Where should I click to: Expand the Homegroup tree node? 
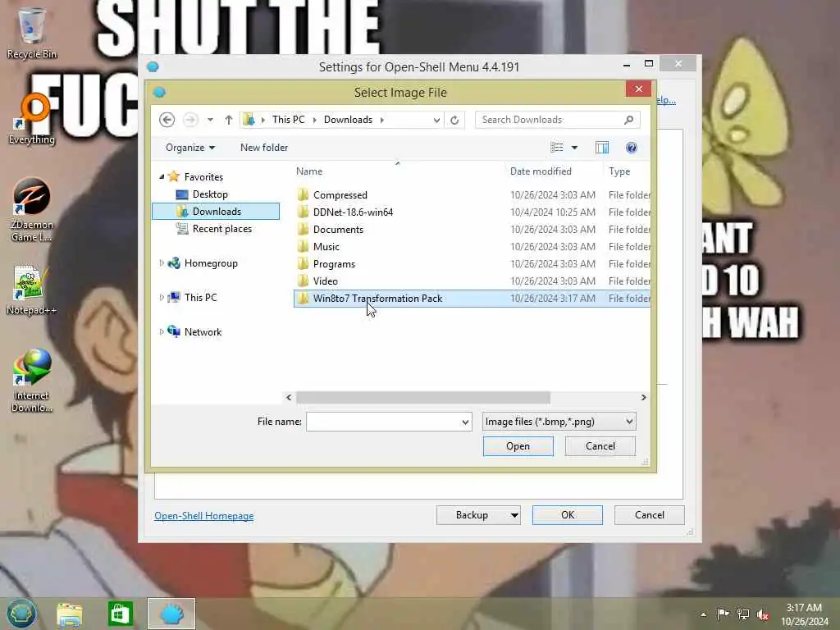(162, 263)
